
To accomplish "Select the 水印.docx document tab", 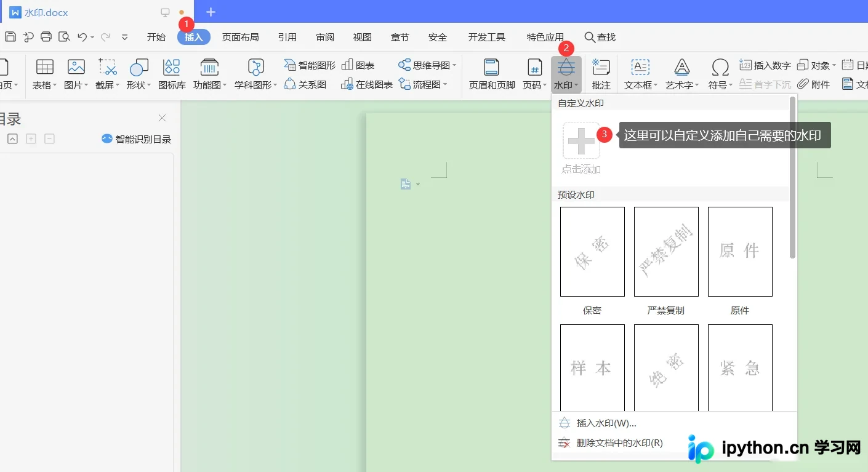I will [x=97, y=12].
